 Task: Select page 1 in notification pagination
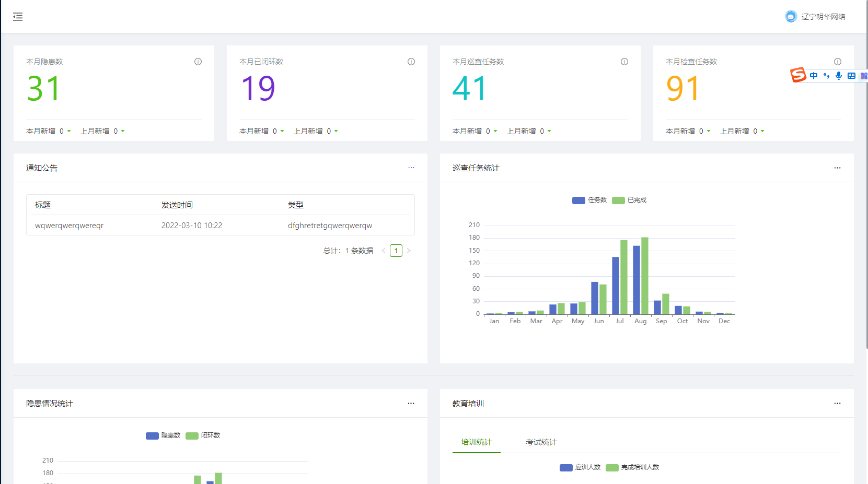point(396,251)
